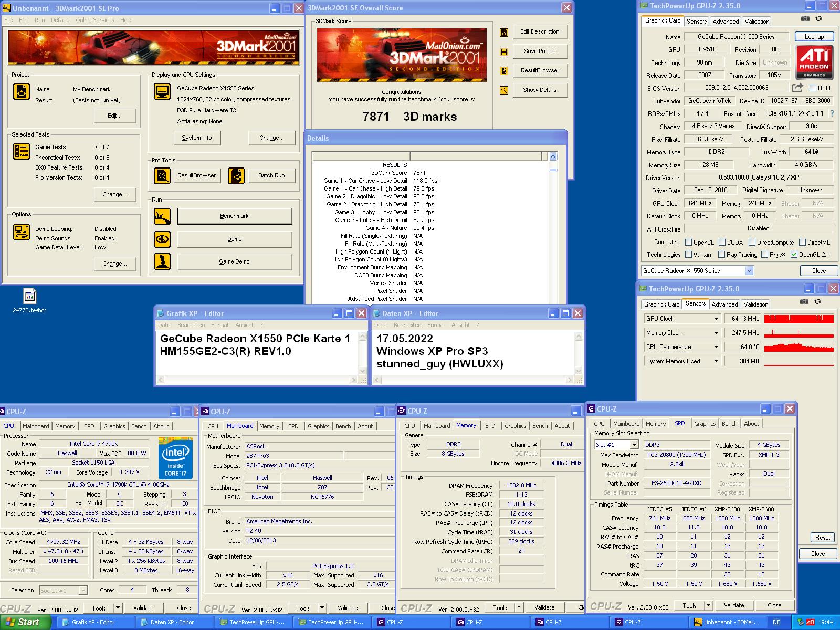Expand the GPU Clock sensor dropdown
This screenshot has height=630, width=840.
(x=716, y=319)
